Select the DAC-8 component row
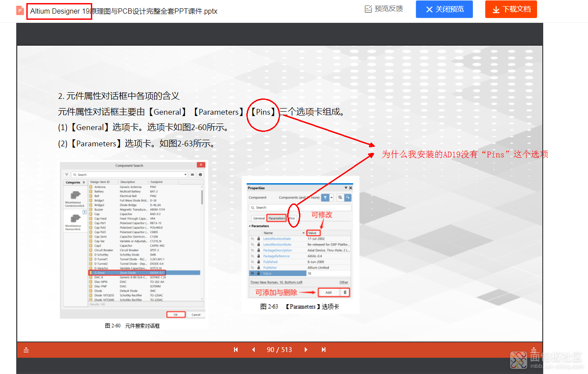Image resolution: width=588 pixels, height=374 pixels. point(144,277)
